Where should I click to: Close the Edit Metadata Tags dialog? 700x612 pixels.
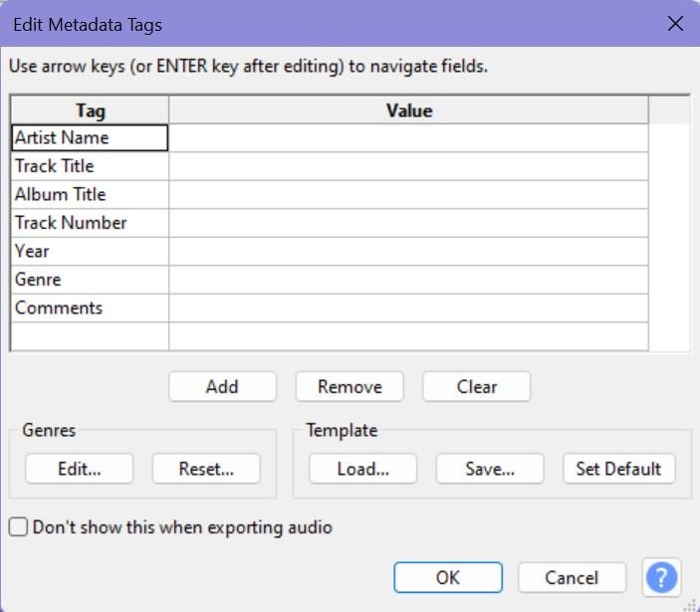coord(675,24)
